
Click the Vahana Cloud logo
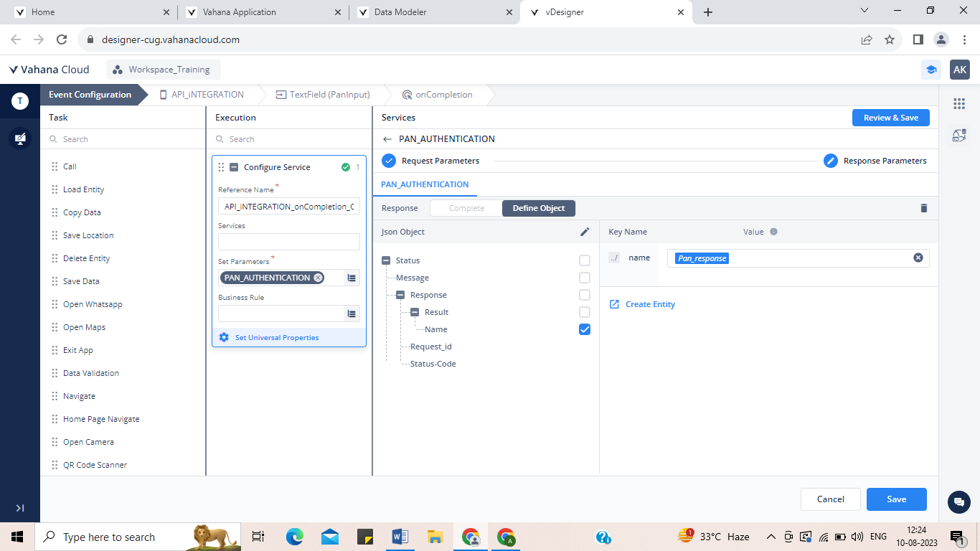[50, 70]
